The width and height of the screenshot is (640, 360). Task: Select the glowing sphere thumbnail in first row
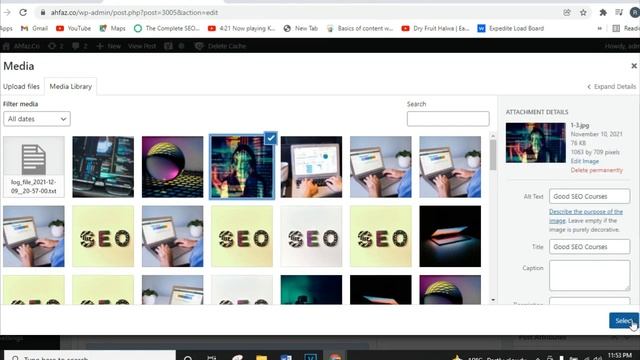[173, 167]
